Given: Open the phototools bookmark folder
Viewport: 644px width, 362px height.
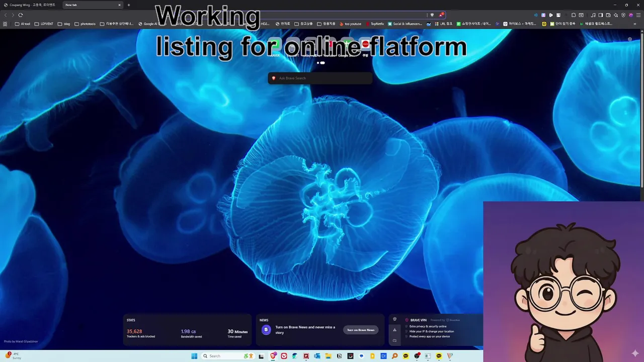Looking at the screenshot, I should tap(85, 24).
